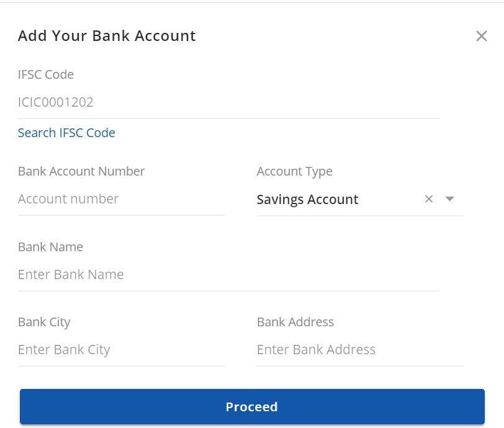Select the Enter Bank Name field
This screenshot has width=504, height=428.
(x=228, y=275)
